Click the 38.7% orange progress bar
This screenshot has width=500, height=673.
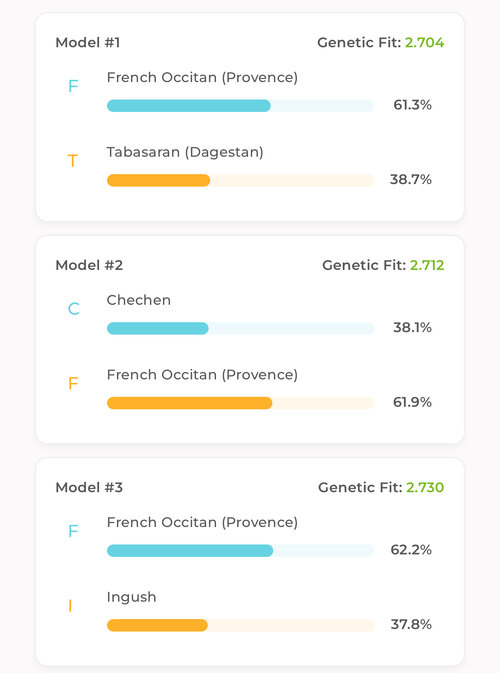tap(240, 180)
